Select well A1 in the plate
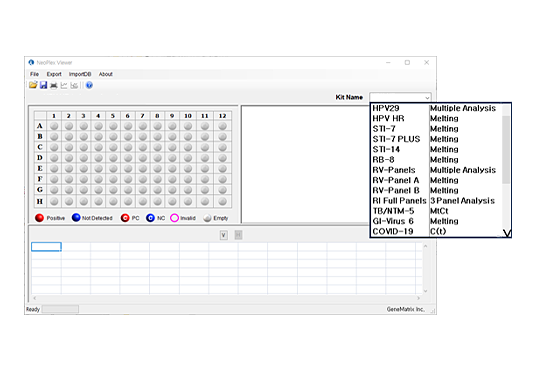 pyautogui.click(x=54, y=126)
